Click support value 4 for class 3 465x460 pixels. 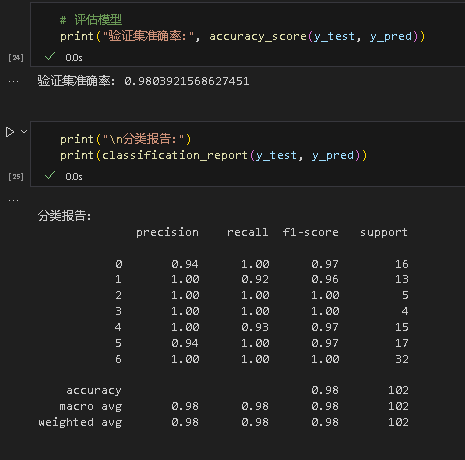point(405,311)
